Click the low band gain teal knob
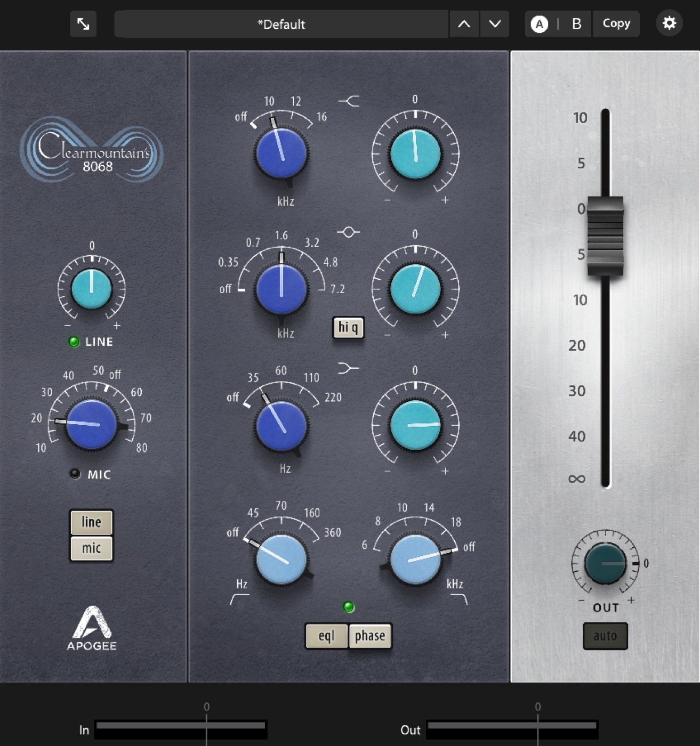Image resolution: width=700 pixels, height=746 pixels. [x=415, y=425]
